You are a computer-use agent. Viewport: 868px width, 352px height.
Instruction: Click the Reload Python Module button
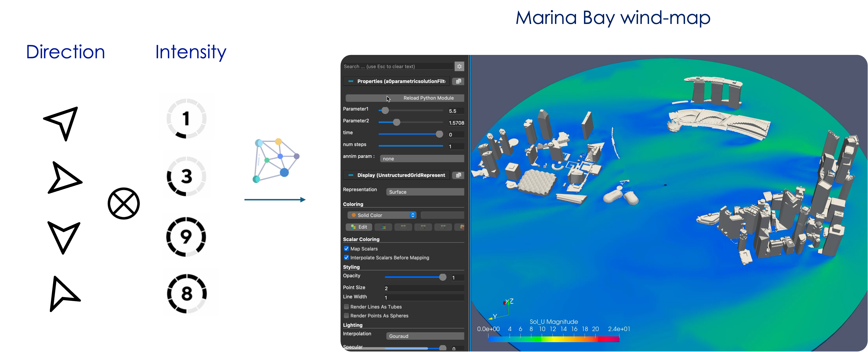[x=405, y=98]
